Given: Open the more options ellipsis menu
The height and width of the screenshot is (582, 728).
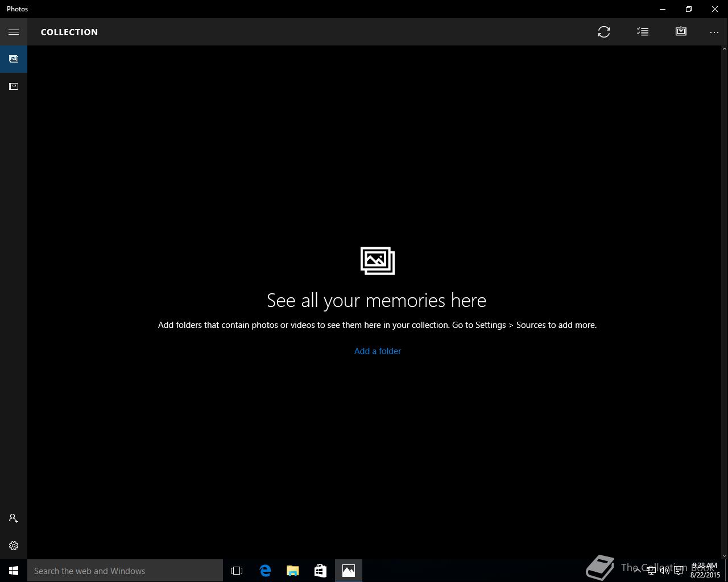Looking at the screenshot, I should click(x=714, y=32).
